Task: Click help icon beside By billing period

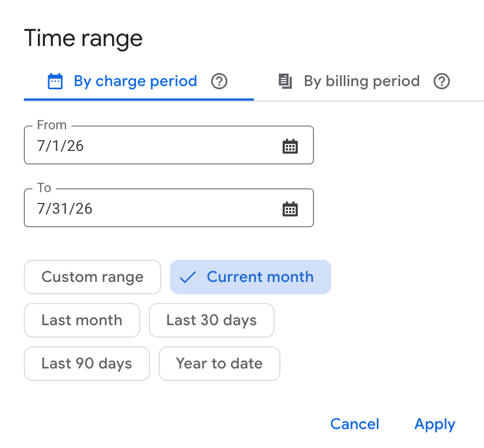Action: 442,82
